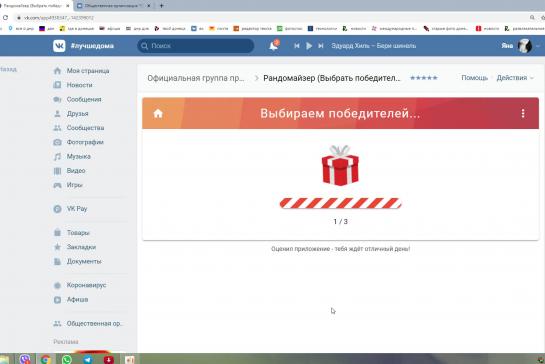Click the Рандомайзер app title breadcrumb

point(332,78)
